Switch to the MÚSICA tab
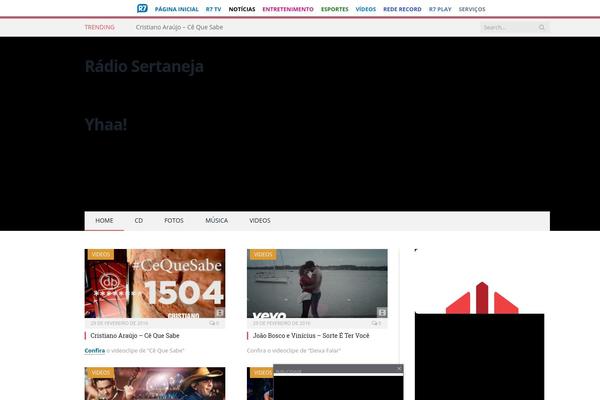The height and width of the screenshot is (400, 600). (x=217, y=220)
